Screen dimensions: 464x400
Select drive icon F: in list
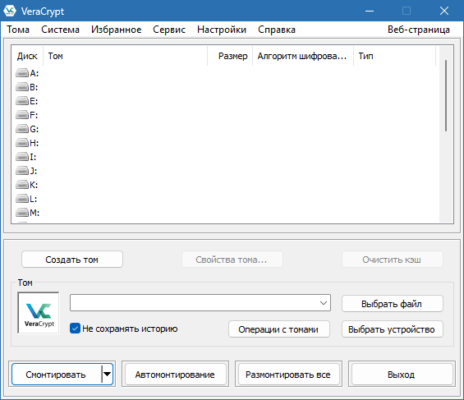pyautogui.click(x=22, y=115)
